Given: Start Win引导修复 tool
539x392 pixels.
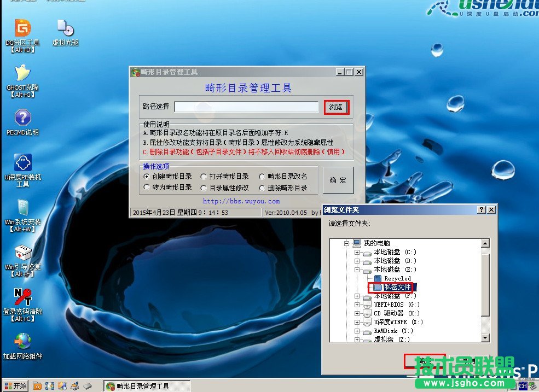Looking at the screenshot, I should (x=22, y=254).
